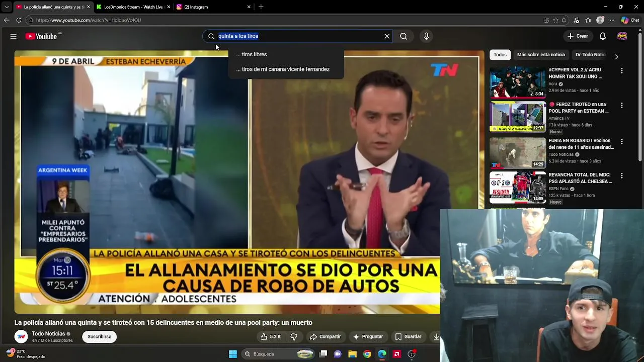
Task: Save video using Guardar
Action: tap(408, 337)
